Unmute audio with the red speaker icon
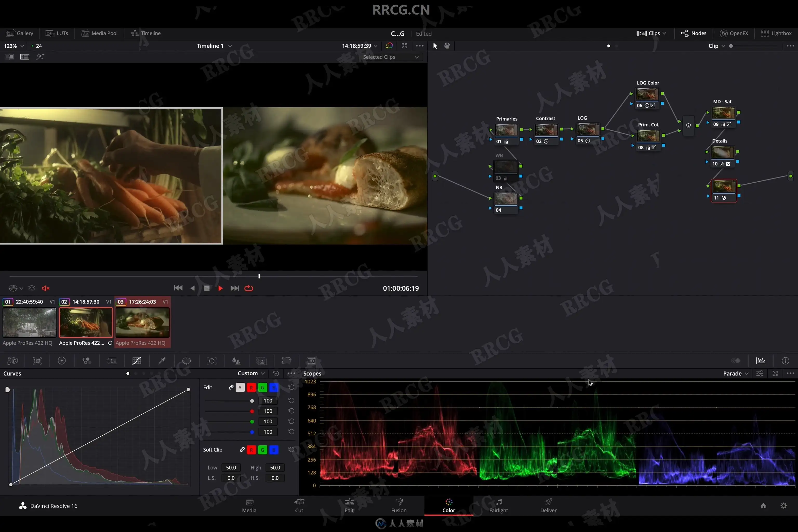The image size is (798, 532). point(45,288)
